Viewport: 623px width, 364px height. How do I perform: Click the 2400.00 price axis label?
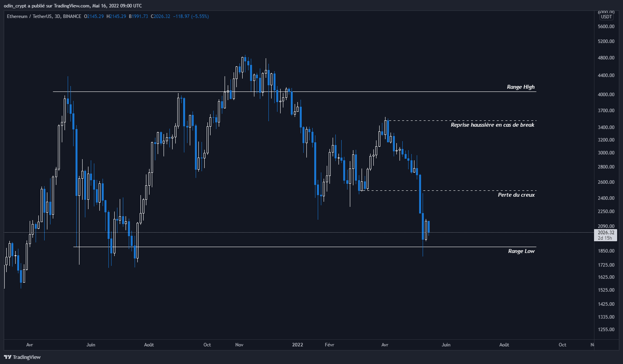pyautogui.click(x=606, y=198)
